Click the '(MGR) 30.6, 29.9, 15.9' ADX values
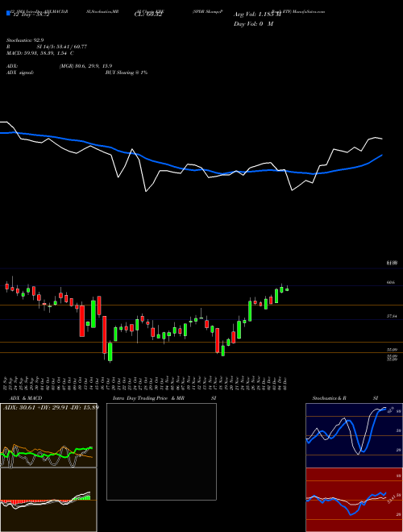 coord(85,66)
